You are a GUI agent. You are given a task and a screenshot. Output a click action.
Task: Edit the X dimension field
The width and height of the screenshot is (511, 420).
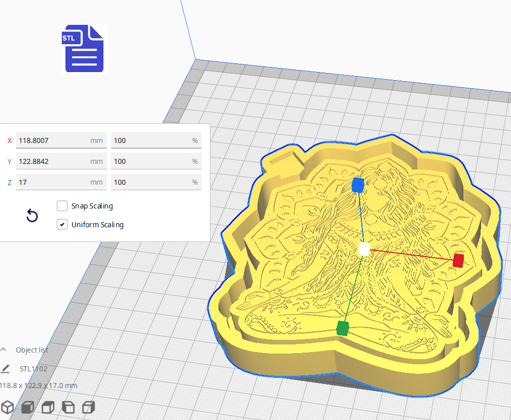point(61,141)
